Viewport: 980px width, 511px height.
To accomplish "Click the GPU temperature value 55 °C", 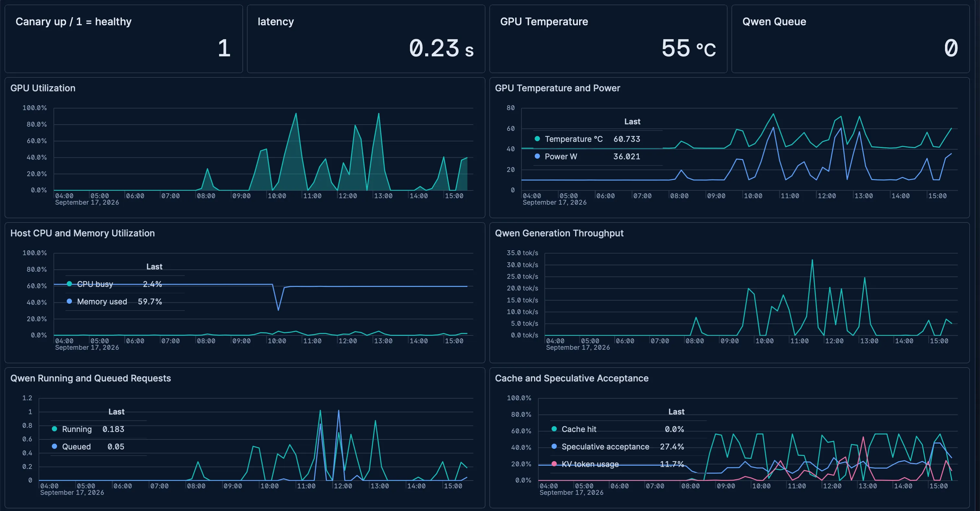I will pyautogui.click(x=689, y=48).
